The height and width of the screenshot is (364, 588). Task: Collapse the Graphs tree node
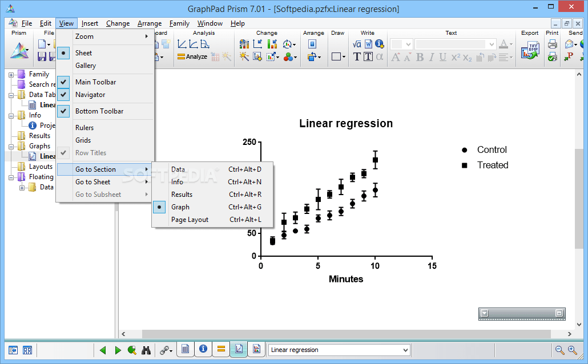point(11,147)
